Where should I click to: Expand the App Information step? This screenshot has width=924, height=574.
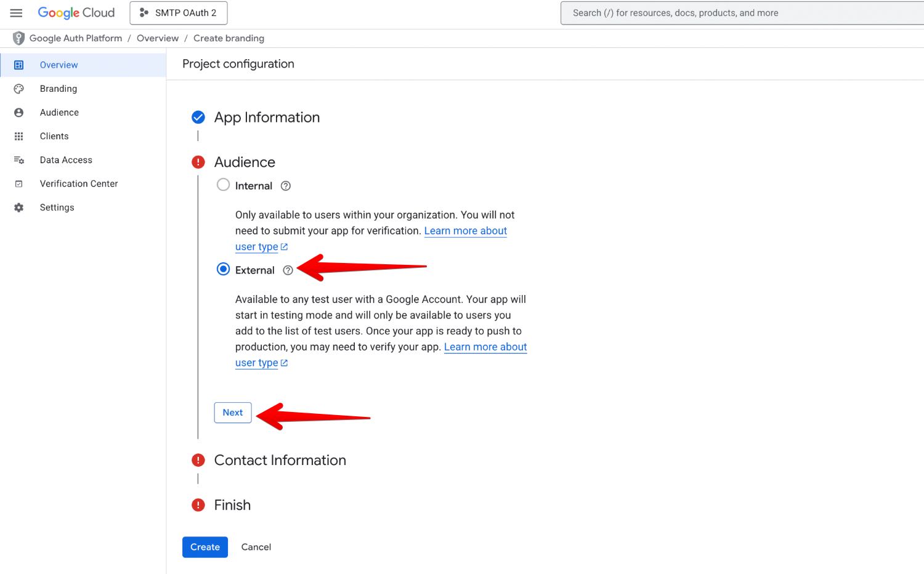coord(267,118)
